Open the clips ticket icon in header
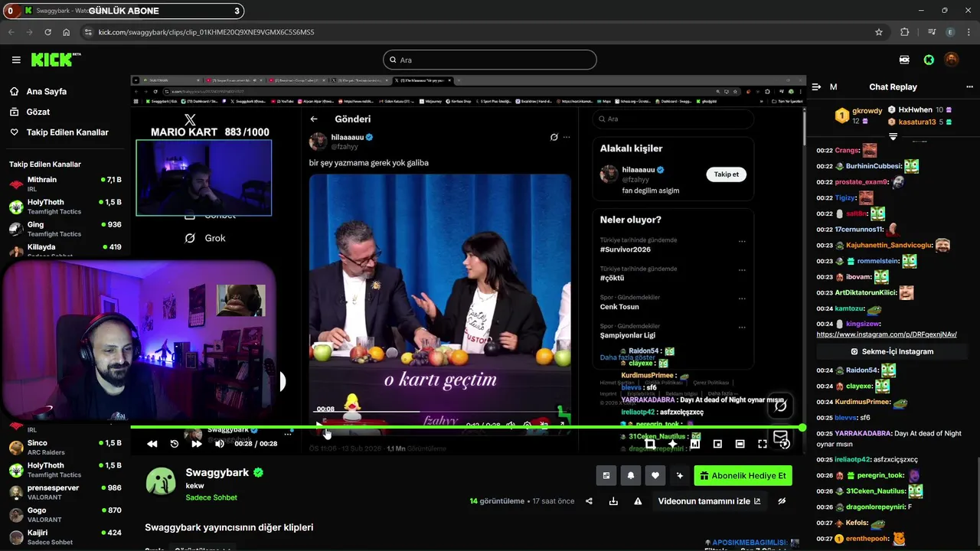Viewport: 980px width, 551px height. pyautogui.click(x=905, y=60)
